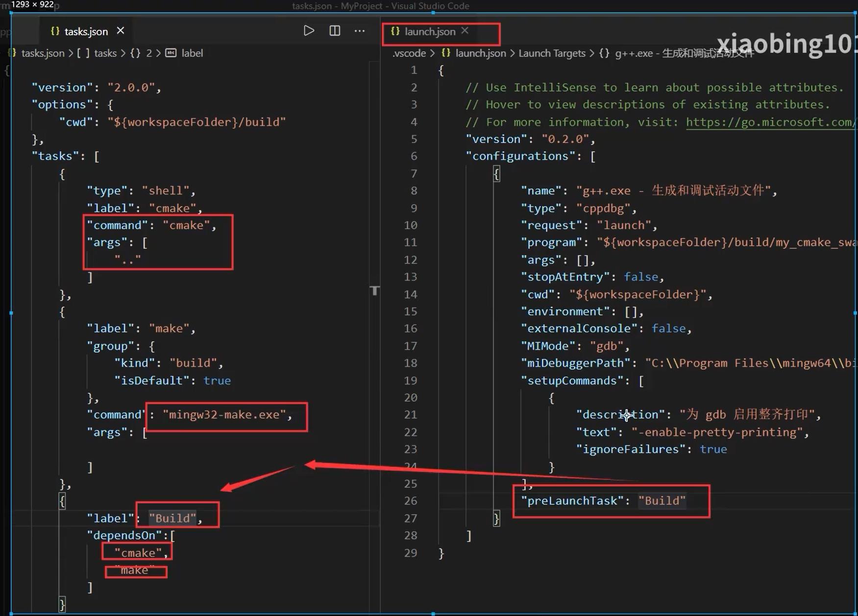
Task: Select the "-enable-pretty-printing" value
Action: coord(717,432)
